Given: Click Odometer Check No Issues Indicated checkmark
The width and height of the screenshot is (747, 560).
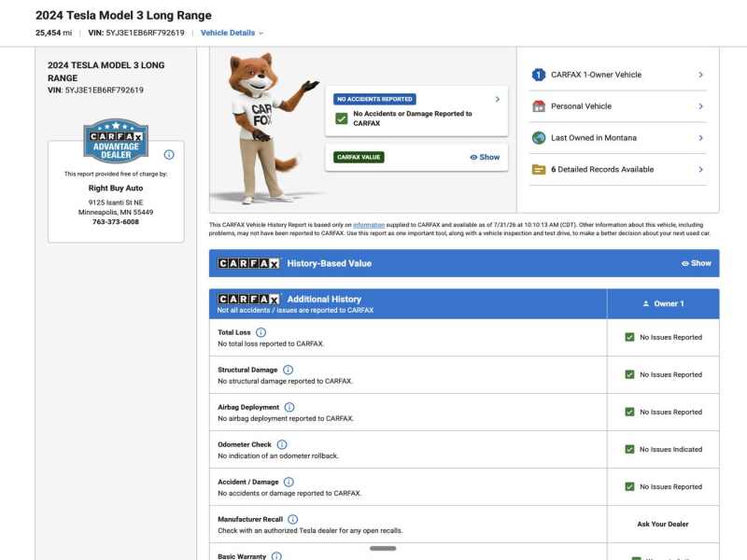Looking at the screenshot, I should [629, 449].
